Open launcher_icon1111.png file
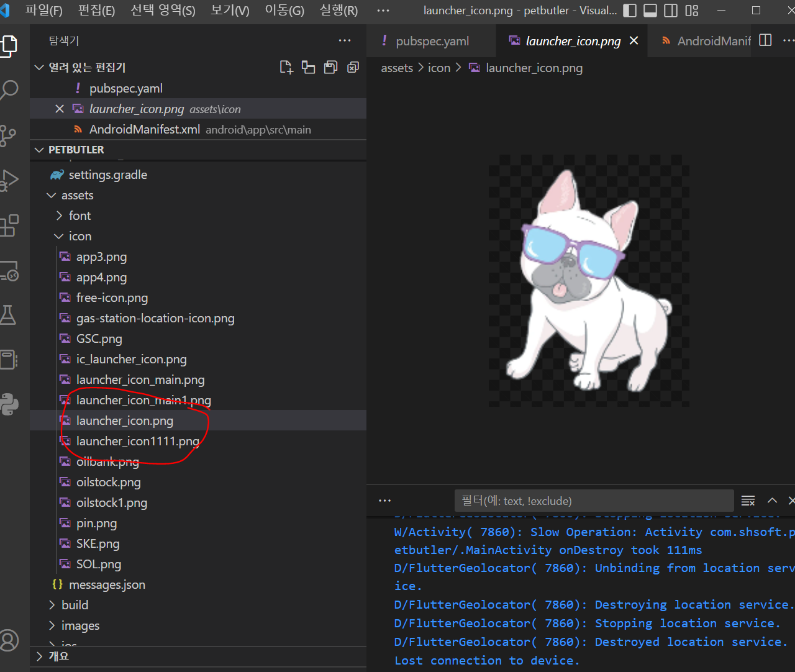 [198, 441]
